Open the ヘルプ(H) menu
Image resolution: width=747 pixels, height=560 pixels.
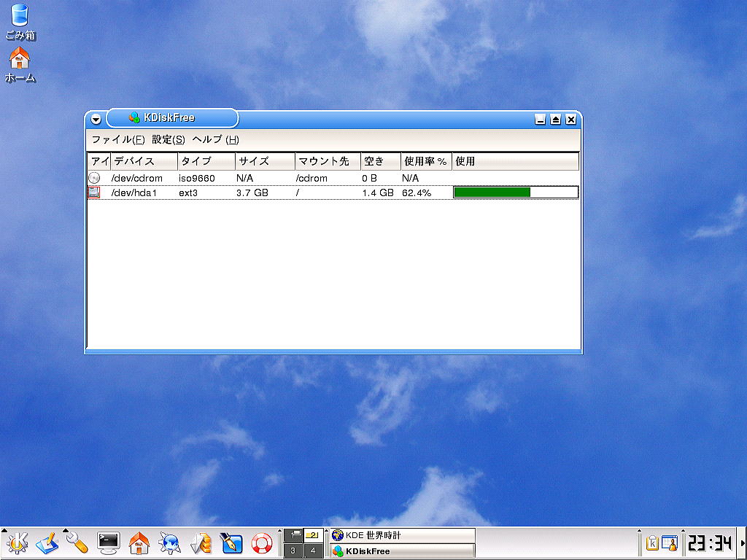point(215,139)
